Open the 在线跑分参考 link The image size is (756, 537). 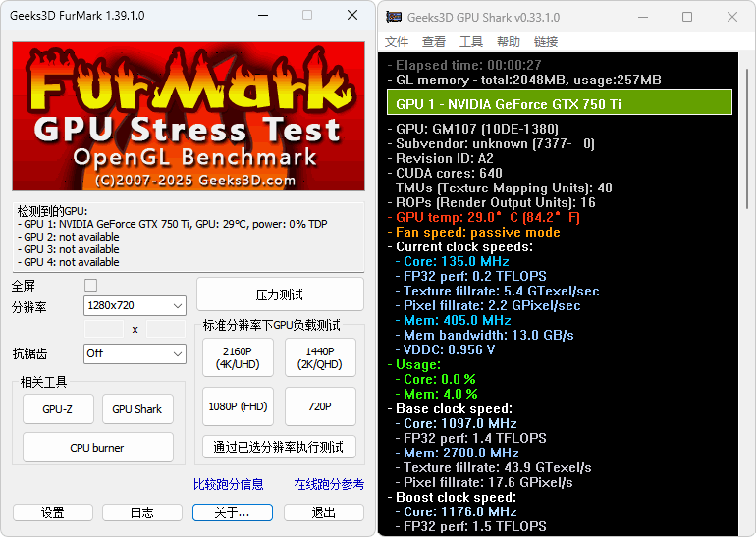tap(329, 484)
